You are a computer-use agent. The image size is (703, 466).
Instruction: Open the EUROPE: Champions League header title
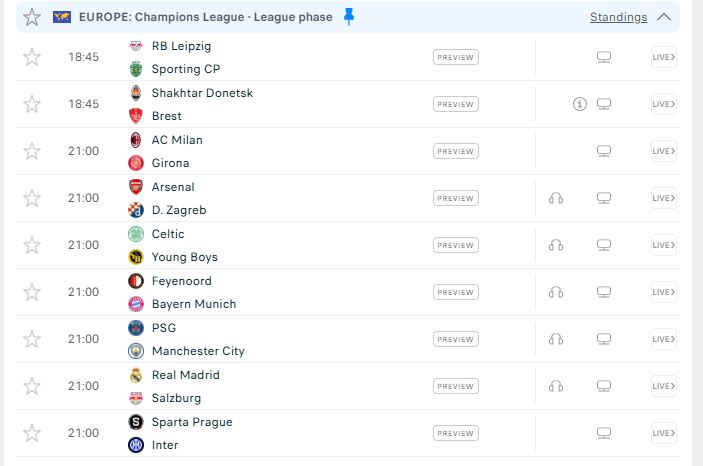(x=206, y=17)
